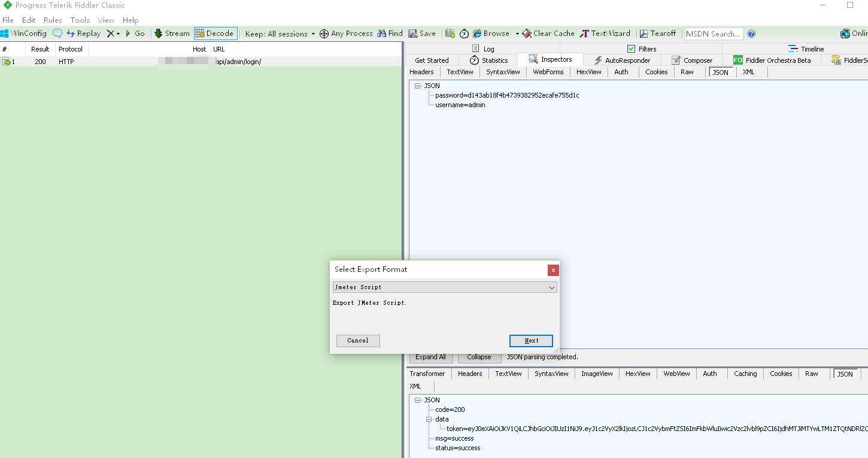The height and width of the screenshot is (458, 868).
Task: Clear Cache from the toolbar
Action: click(x=548, y=34)
